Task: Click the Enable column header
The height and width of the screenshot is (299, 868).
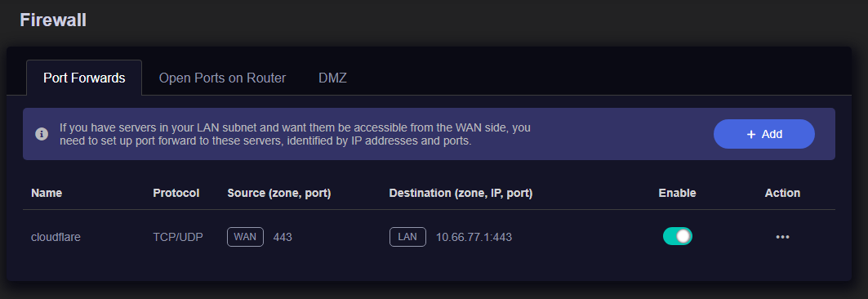Action: [677, 194]
